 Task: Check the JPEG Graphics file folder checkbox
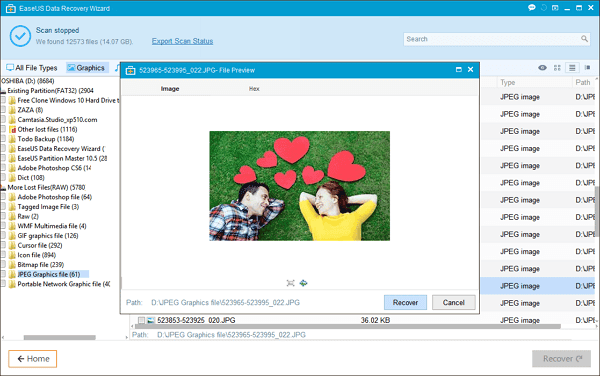[x=3, y=274]
